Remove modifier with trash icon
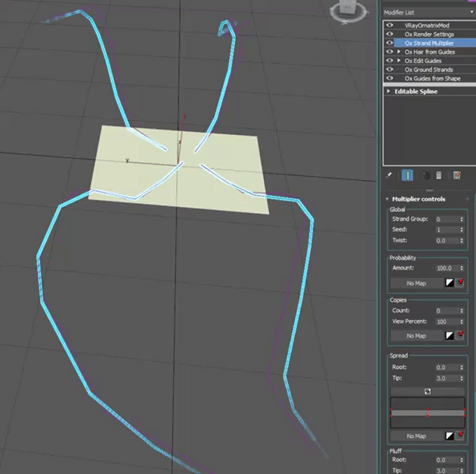The image size is (476, 474). [439, 176]
